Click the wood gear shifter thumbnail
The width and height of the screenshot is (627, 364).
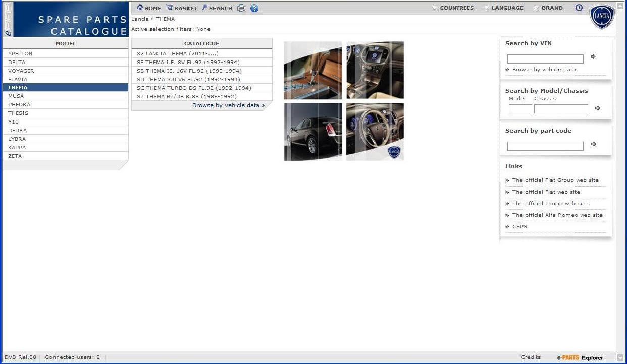tap(313, 70)
